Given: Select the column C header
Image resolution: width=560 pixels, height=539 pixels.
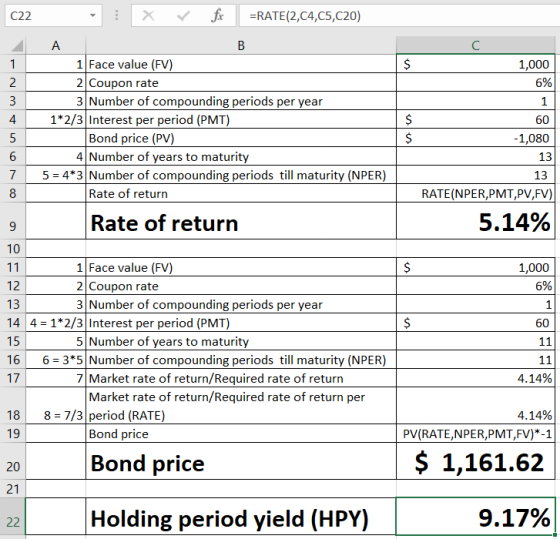Looking at the screenshot, I should [475, 45].
